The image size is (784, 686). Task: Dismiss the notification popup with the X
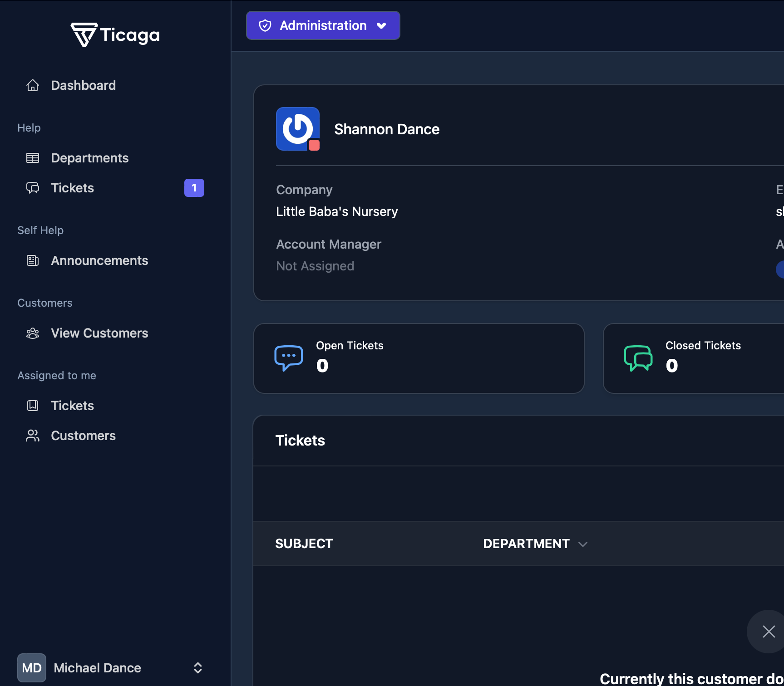click(768, 631)
